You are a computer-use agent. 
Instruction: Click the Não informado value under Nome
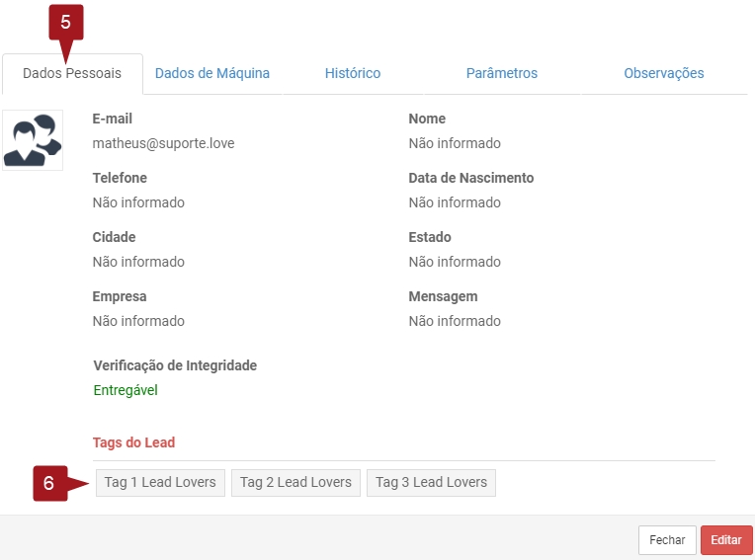(x=455, y=143)
